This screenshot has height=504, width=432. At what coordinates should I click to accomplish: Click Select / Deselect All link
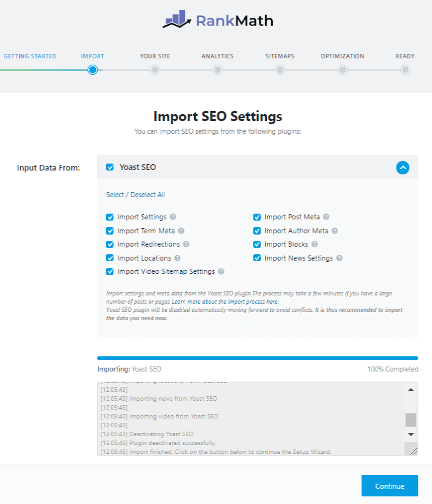pyautogui.click(x=136, y=195)
